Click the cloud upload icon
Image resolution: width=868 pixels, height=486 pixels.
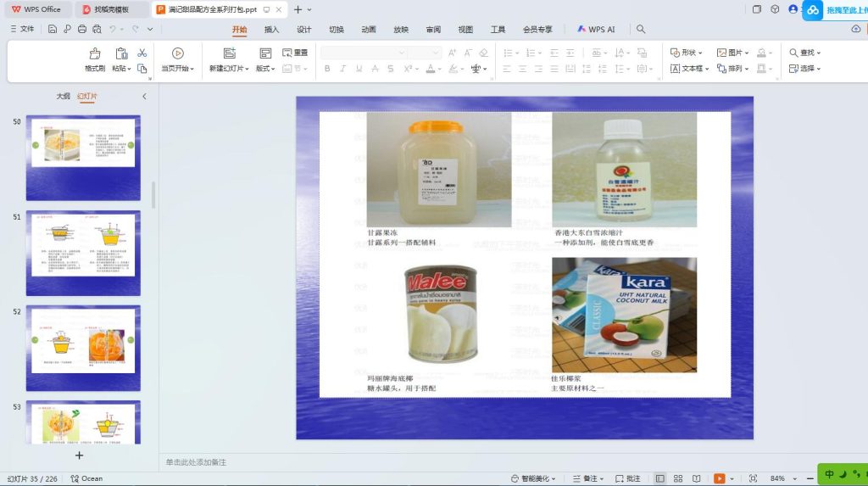(856, 30)
